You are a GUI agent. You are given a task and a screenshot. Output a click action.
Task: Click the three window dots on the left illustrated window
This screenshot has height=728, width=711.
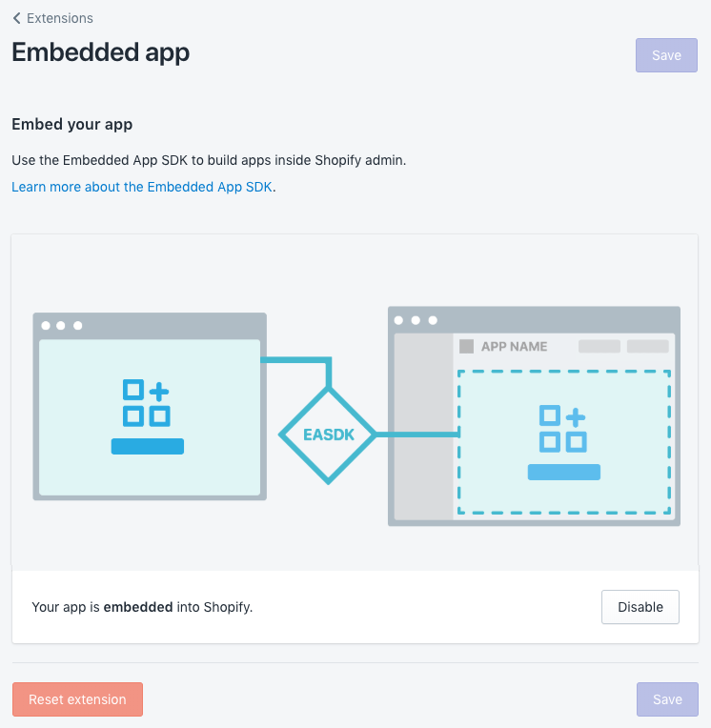point(61,326)
